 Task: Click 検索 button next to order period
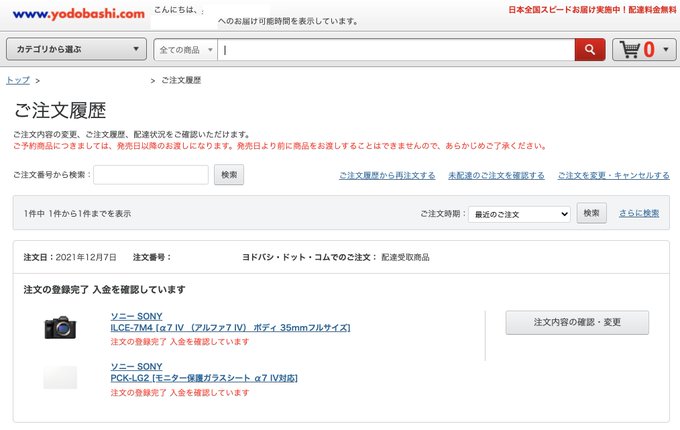(592, 213)
